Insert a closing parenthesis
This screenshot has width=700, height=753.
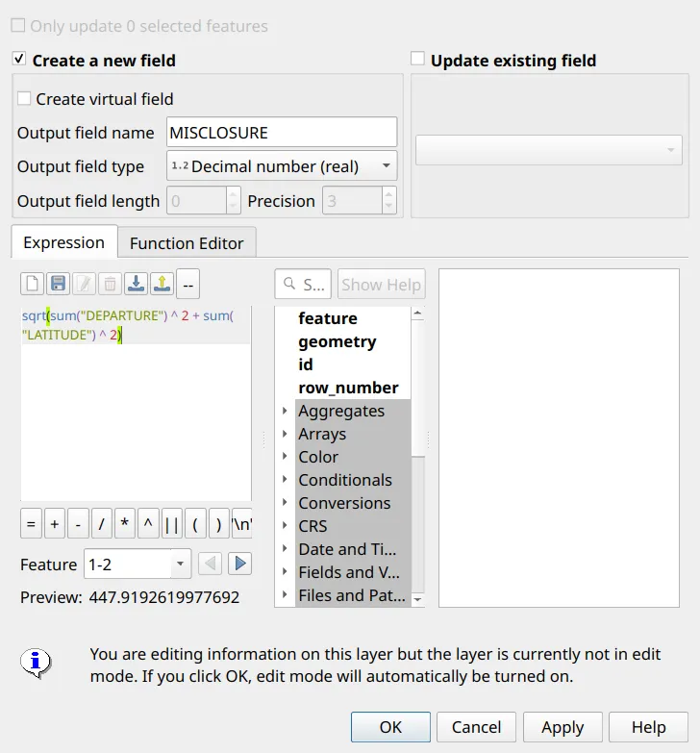pos(219,523)
